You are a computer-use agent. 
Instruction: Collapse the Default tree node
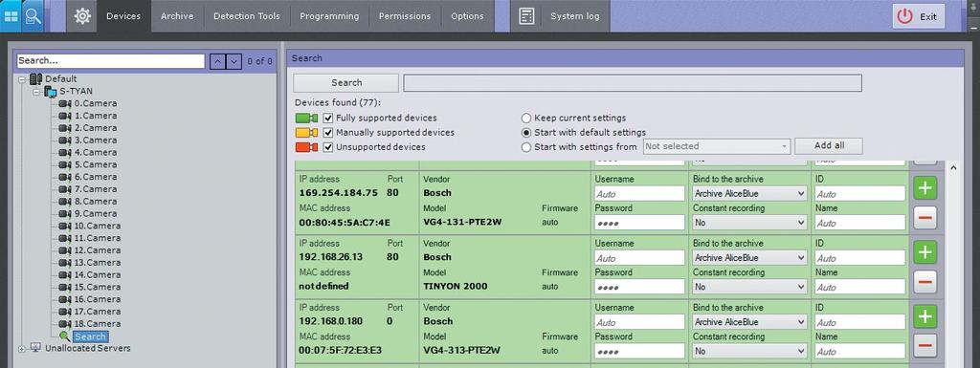tap(22, 79)
